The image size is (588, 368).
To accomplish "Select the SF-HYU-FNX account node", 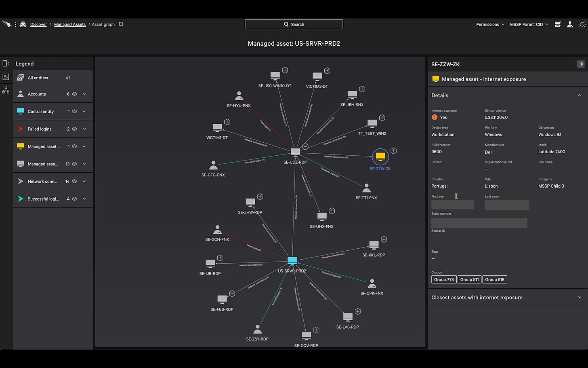I will pyautogui.click(x=239, y=96).
